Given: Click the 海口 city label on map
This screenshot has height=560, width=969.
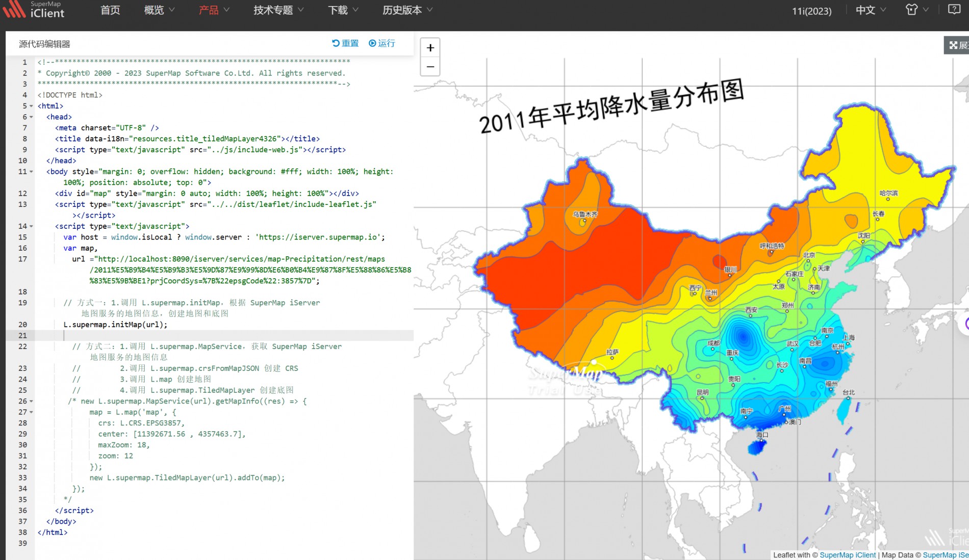Looking at the screenshot, I should [762, 435].
